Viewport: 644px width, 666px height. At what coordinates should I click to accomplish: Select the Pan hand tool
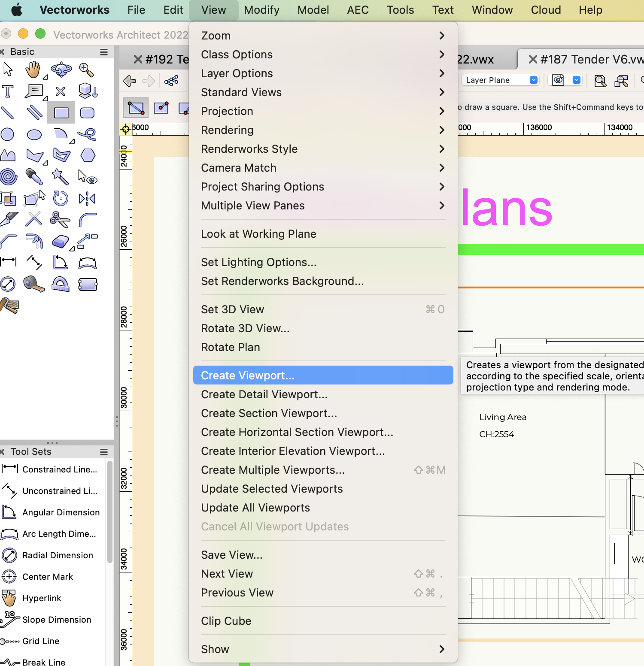coord(33,70)
